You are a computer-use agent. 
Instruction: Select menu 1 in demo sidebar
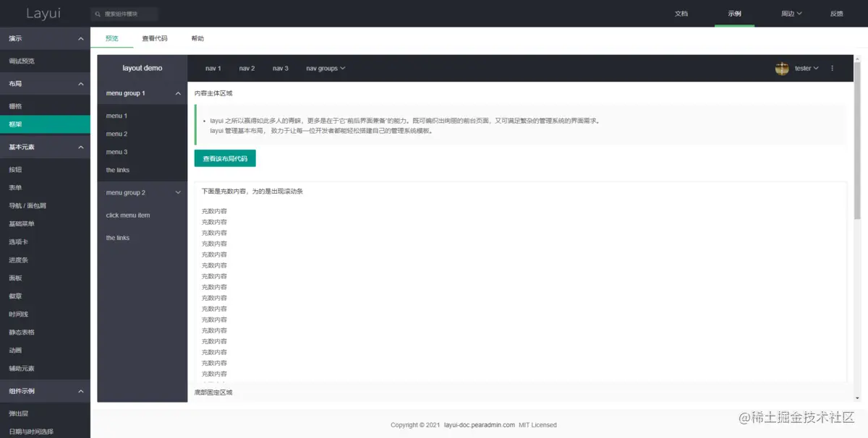coord(142,116)
